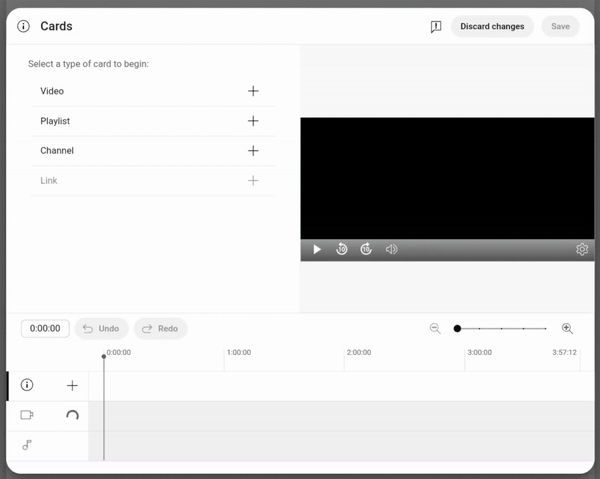This screenshot has width=600, height=479.
Task: Click the Undo button
Action: (101, 329)
